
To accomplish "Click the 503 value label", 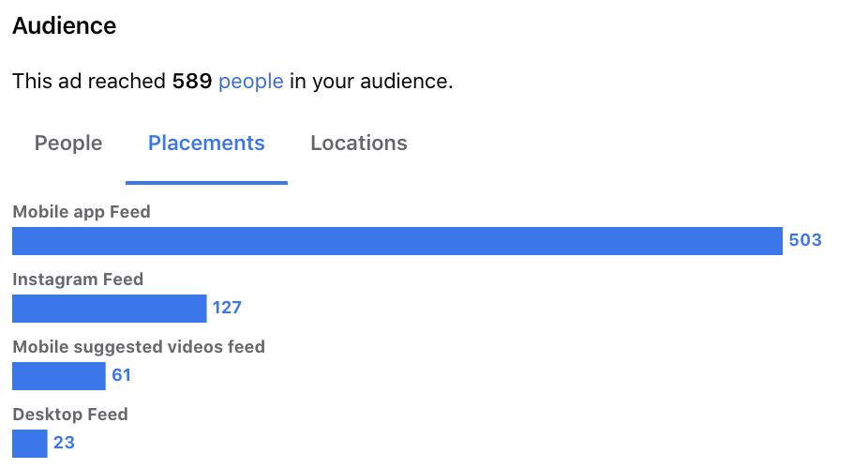I will coord(805,240).
